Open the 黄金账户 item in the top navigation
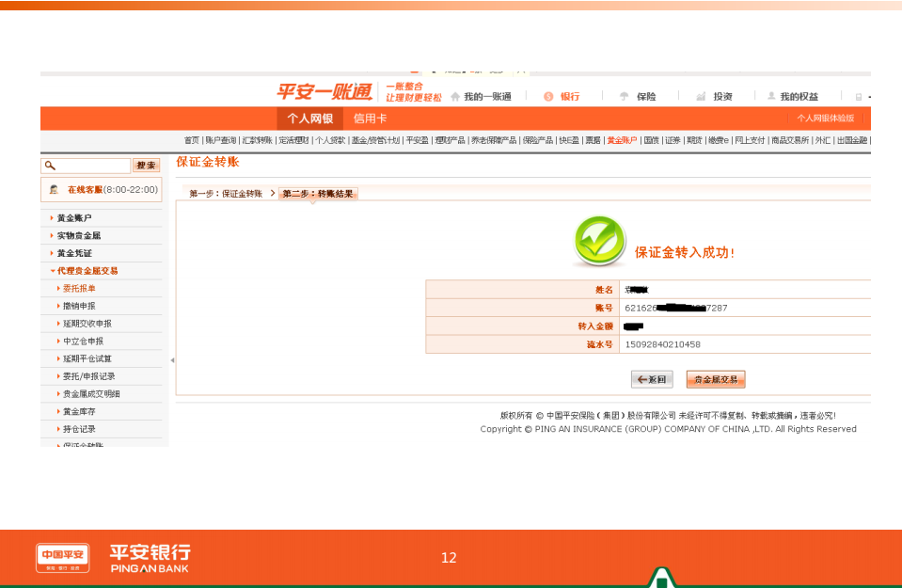Viewport: 902px width, 588px height. pyautogui.click(x=622, y=140)
